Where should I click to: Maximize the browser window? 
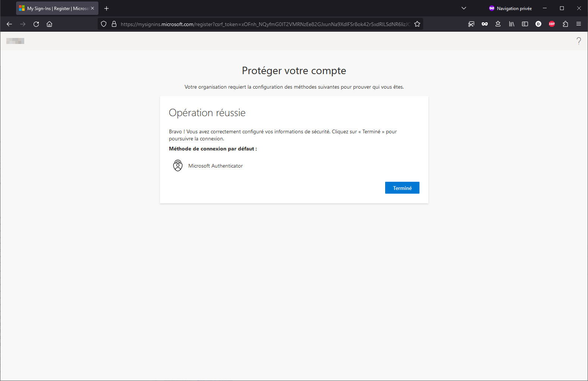[x=562, y=8]
